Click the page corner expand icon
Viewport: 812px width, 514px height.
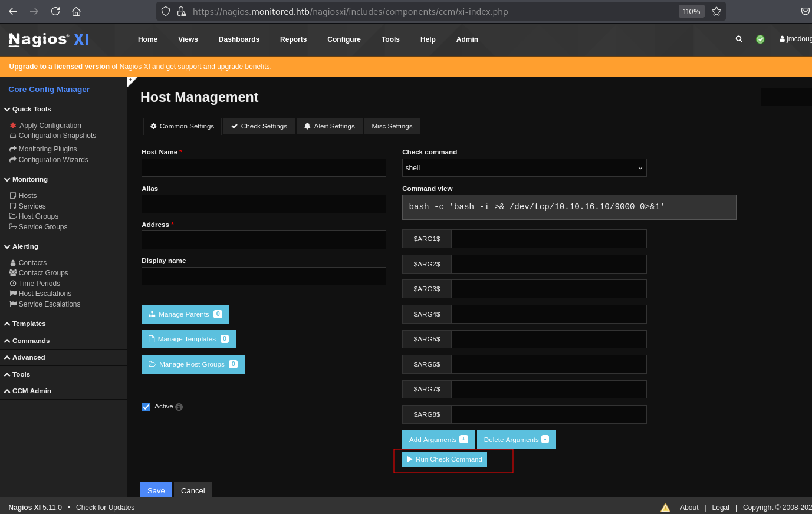click(x=132, y=81)
